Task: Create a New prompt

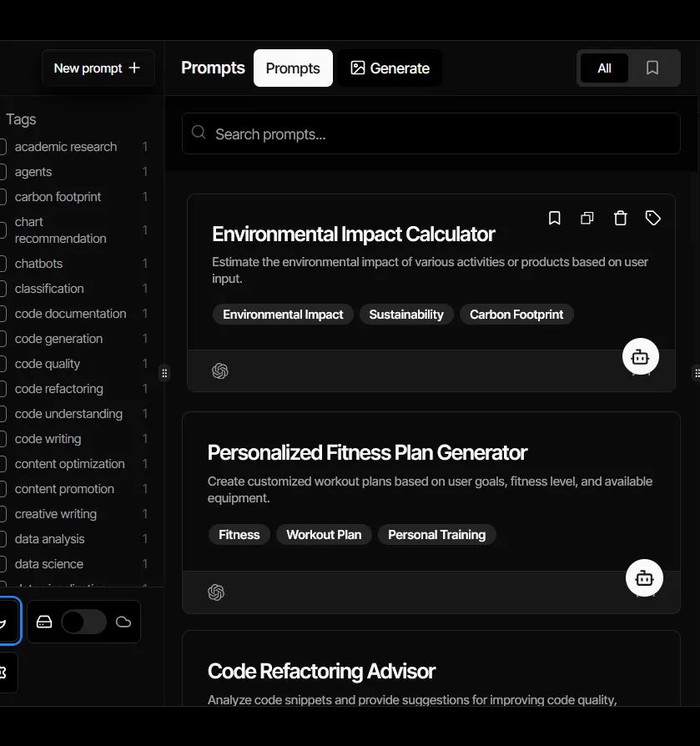Action: click(98, 68)
